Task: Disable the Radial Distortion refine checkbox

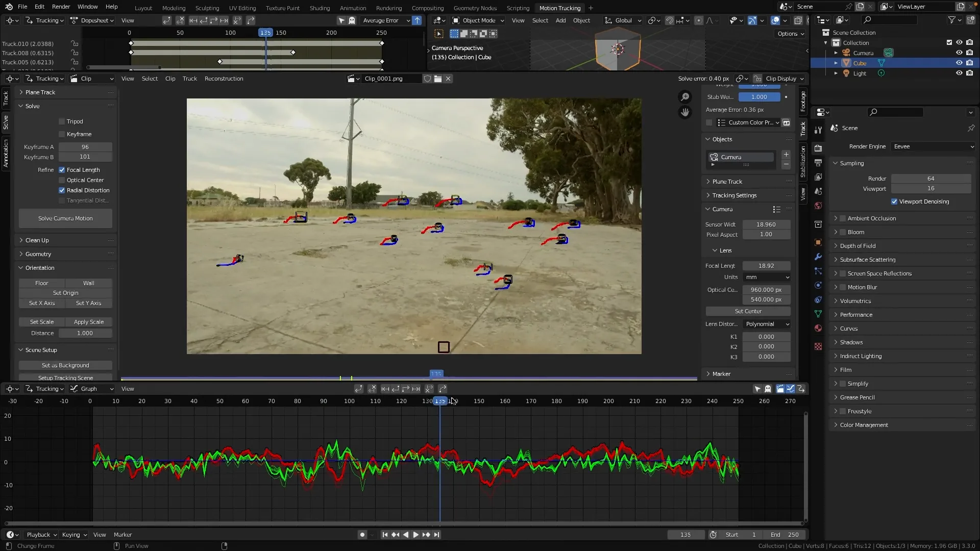Action: coord(62,190)
